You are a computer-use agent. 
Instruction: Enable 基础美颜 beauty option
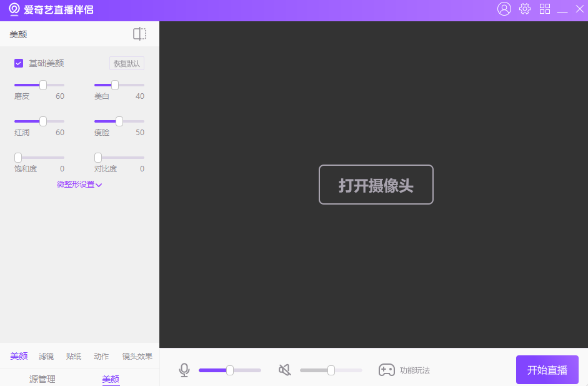[x=18, y=63]
